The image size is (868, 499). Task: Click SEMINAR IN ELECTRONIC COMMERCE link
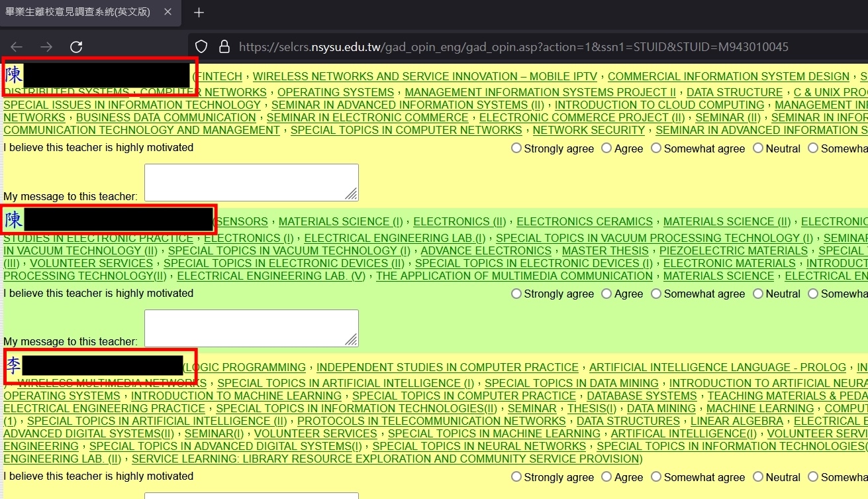pos(367,117)
